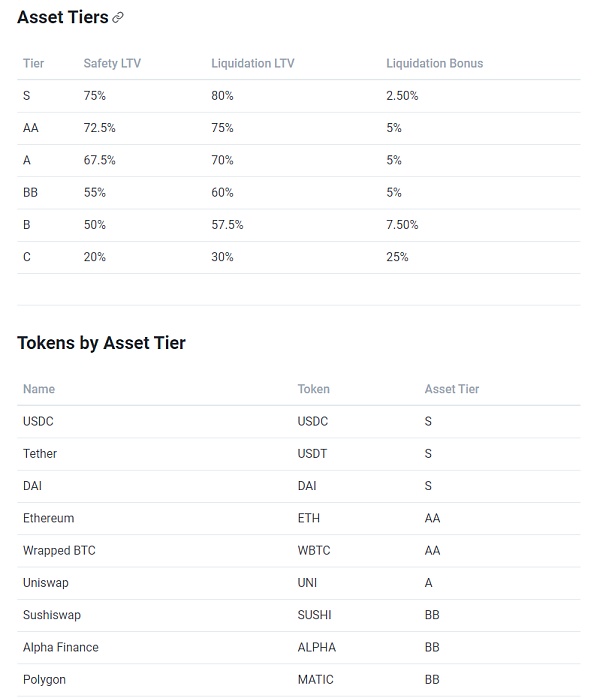600x698 pixels.
Task: Click the Name column header
Action: (x=39, y=389)
